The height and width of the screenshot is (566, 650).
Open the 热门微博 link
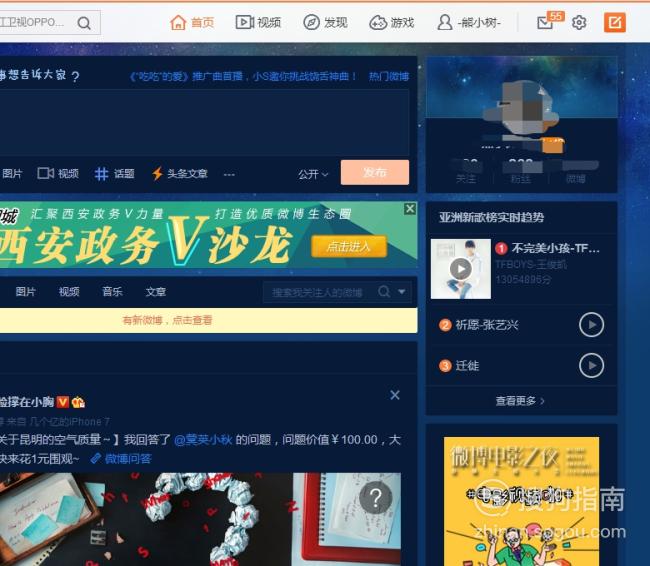(389, 76)
